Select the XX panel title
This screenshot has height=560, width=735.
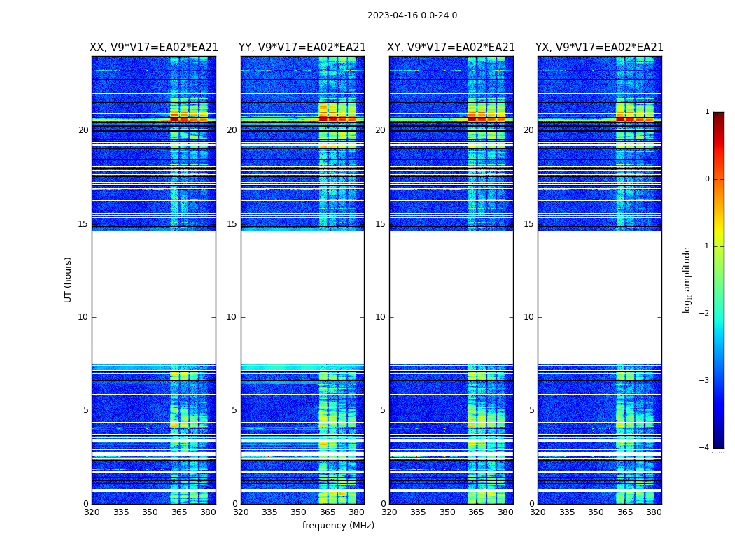[x=154, y=48]
